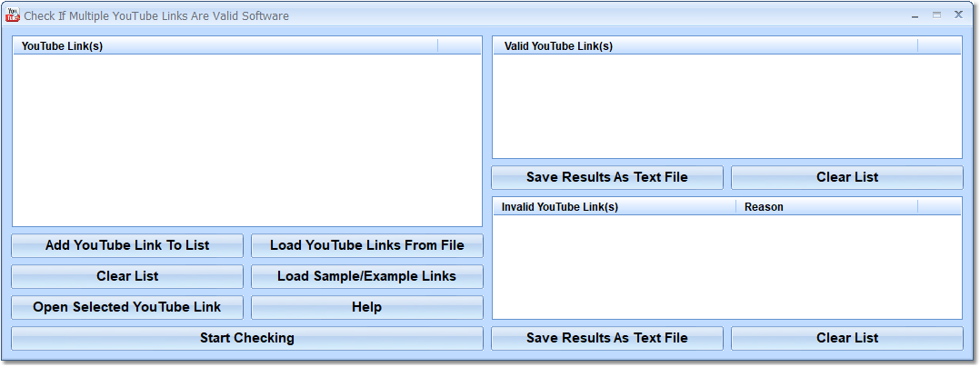Open the Help button
This screenshot has width=980, height=367.
pos(367,307)
